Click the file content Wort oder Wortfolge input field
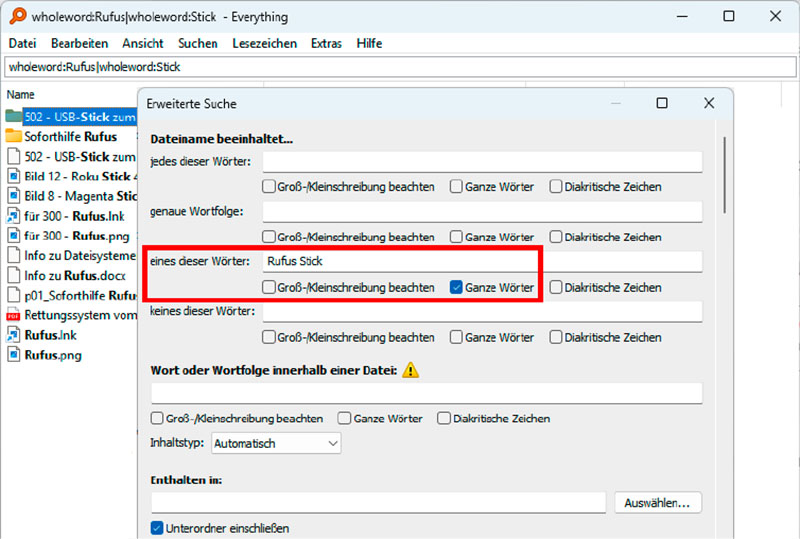Screen dimensions: 800x539 click(427, 394)
